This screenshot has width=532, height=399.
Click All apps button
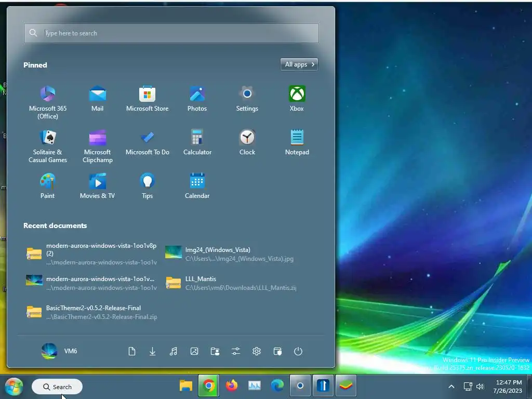[299, 64]
